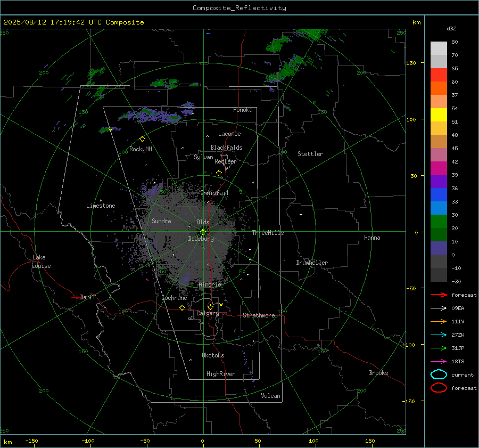The width and height of the screenshot is (479, 448).
Task: Click the Vulcan town label
Action: (271, 396)
